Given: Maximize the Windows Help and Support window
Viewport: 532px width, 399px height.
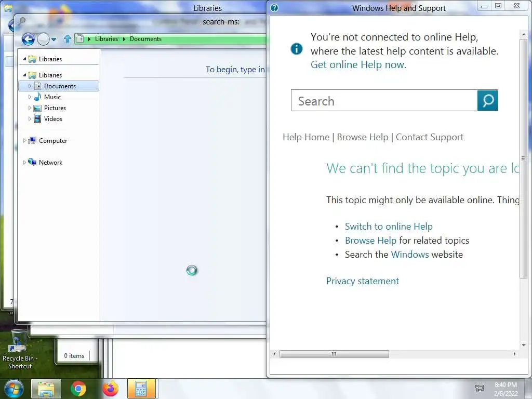Looking at the screenshot, I should tap(498, 6).
